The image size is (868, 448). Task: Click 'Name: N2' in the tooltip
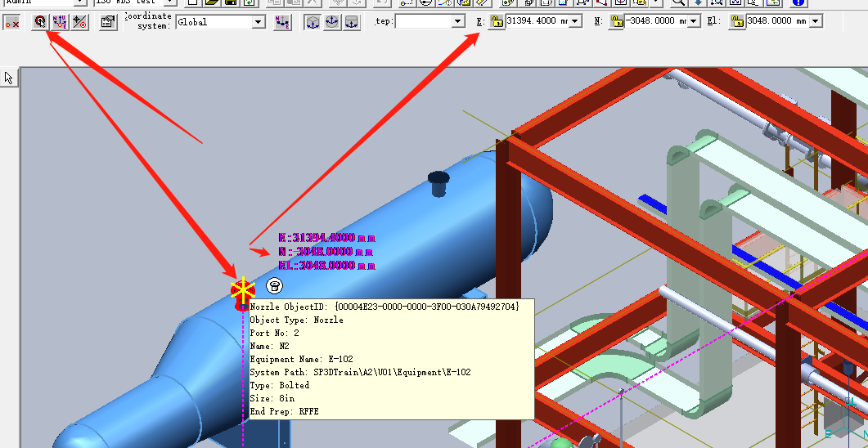[x=270, y=347]
